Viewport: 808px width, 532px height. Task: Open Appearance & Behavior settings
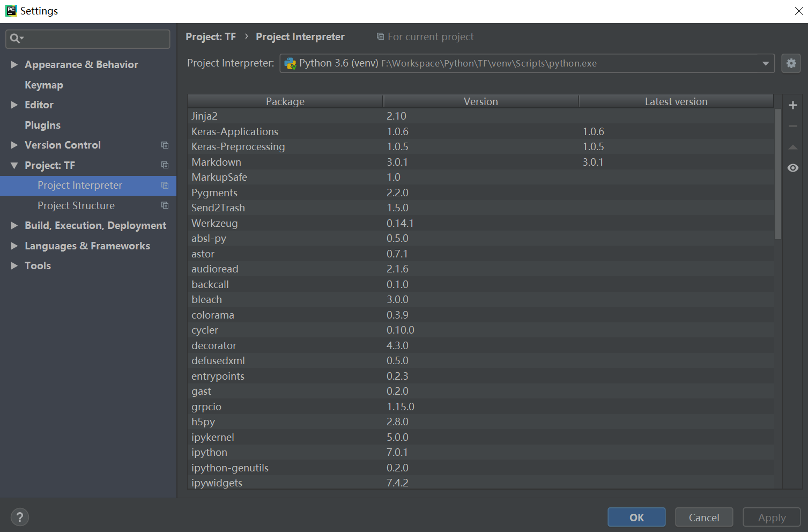[81, 64]
